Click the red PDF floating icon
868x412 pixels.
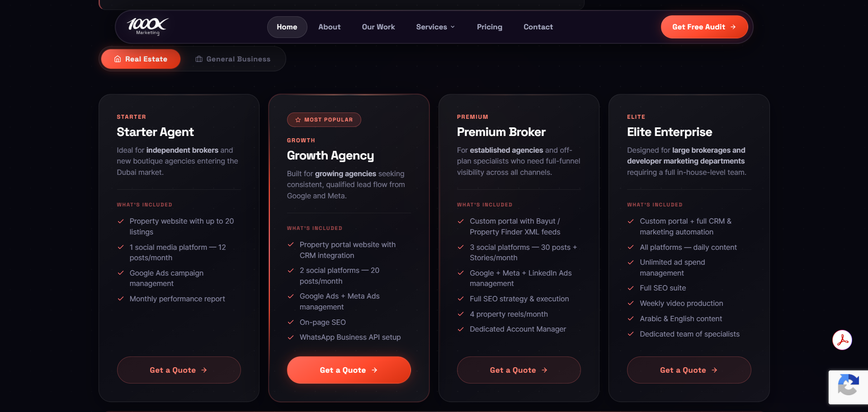coord(842,340)
